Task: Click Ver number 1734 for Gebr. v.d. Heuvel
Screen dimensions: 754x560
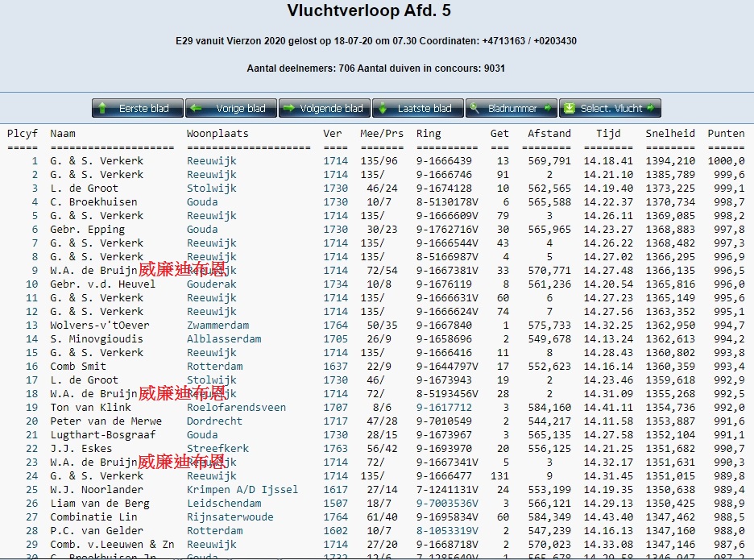Action: pyautogui.click(x=336, y=284)
